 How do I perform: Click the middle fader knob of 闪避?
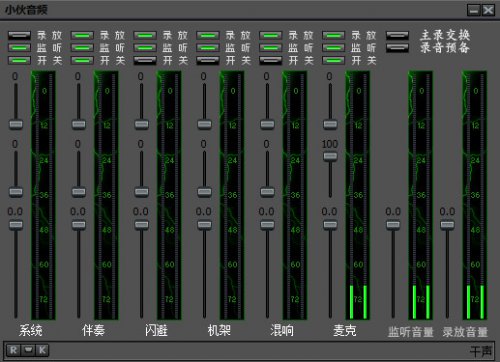point(141,192)
